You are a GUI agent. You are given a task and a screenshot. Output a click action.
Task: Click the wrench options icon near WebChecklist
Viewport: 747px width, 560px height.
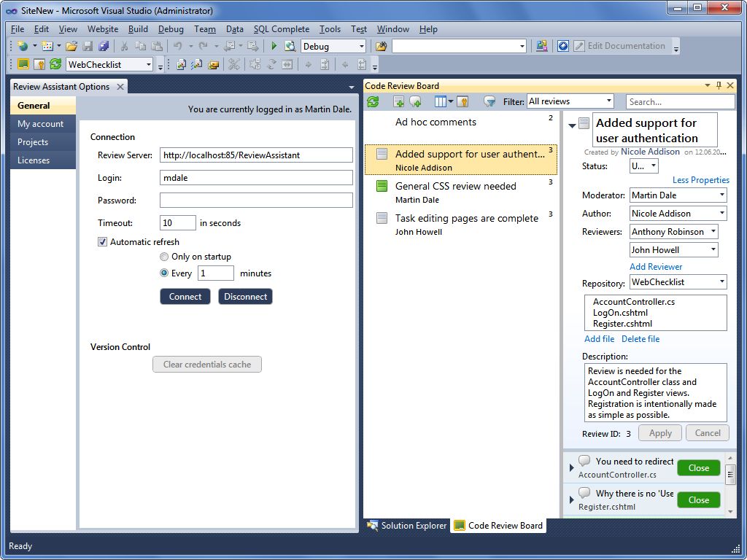(x=40, y=63)
